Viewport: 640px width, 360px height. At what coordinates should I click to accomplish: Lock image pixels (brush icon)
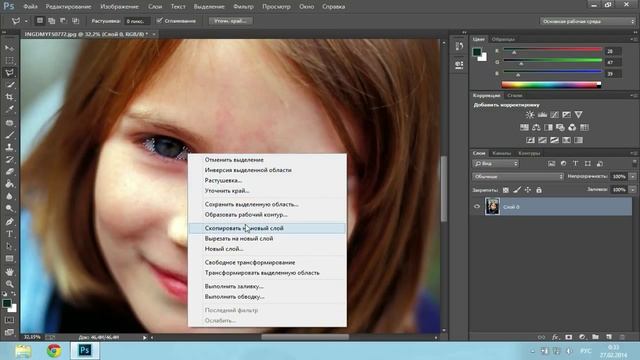[x=517, y=190]
